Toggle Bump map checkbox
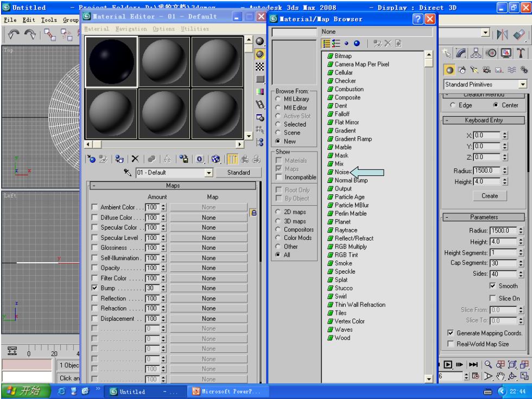Viewport: 532px width, 399px height. (x=94, y=288)
